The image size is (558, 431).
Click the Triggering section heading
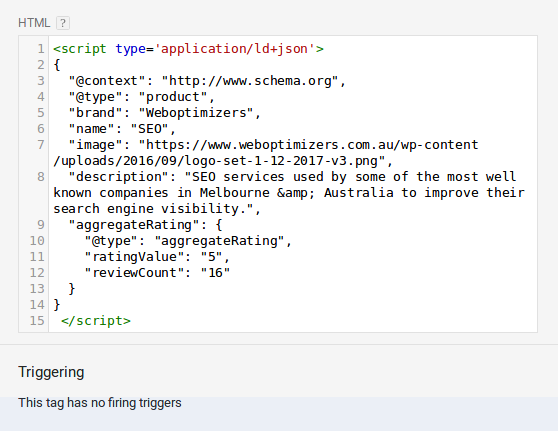(51, 372)
